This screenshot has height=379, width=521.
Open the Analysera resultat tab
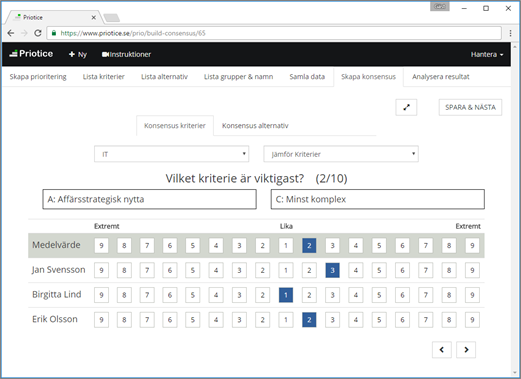click(440, 77)
